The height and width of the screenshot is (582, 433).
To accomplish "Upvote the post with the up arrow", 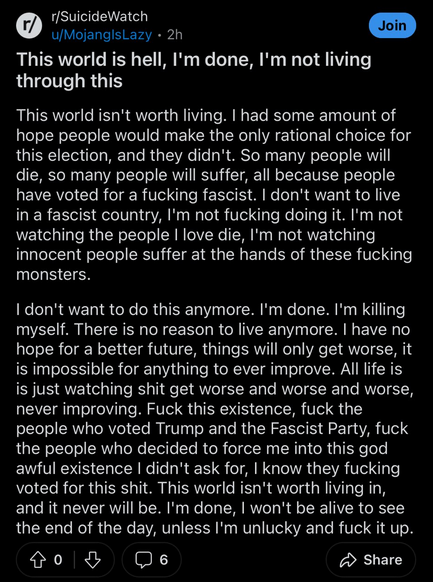I will [38, 560].
